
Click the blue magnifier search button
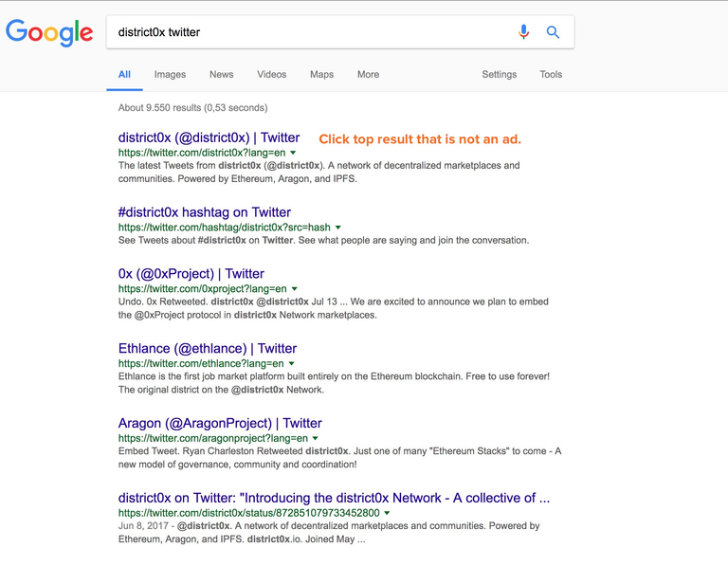pyautogui.click(x=553, y=32)
